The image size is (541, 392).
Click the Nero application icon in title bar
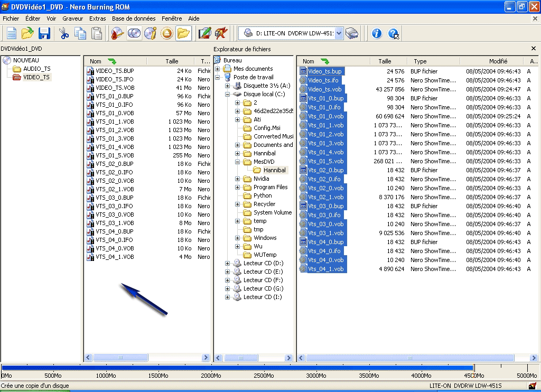(x=5, y=6)
